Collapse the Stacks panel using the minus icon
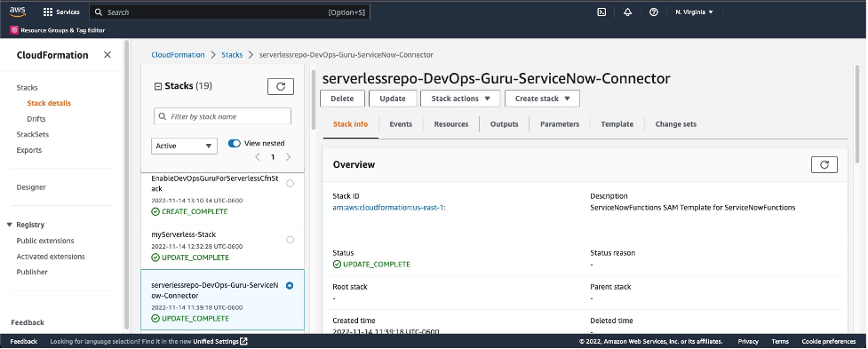Viewport: 868px width, 349px height. pos(158,86)
